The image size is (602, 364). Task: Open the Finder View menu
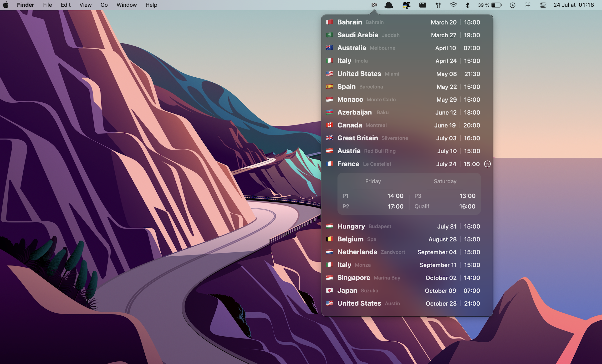[x=85, y=5]
